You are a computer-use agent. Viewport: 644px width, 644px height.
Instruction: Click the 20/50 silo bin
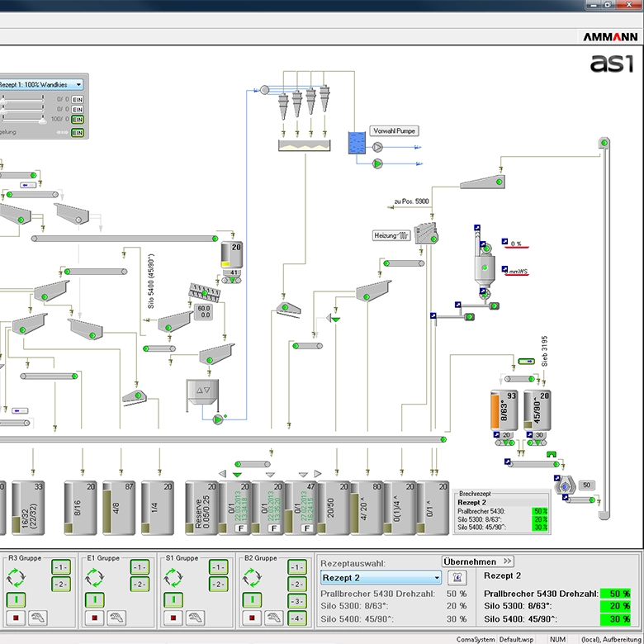pos(334,509)
